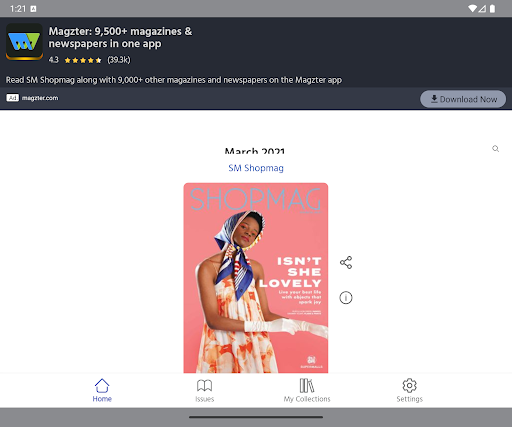Click the magzter.com advertiser link
The height and width of the screenshot is (427, 512).
40,98
